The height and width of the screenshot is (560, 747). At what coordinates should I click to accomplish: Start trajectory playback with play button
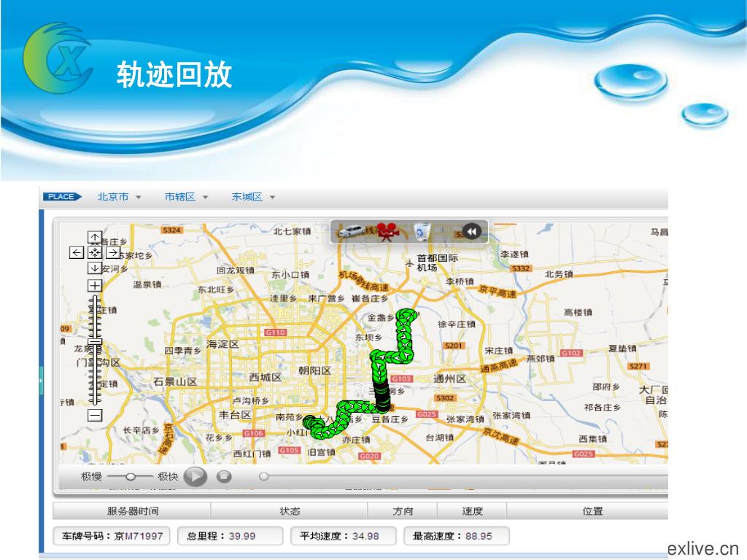point(196,476)
